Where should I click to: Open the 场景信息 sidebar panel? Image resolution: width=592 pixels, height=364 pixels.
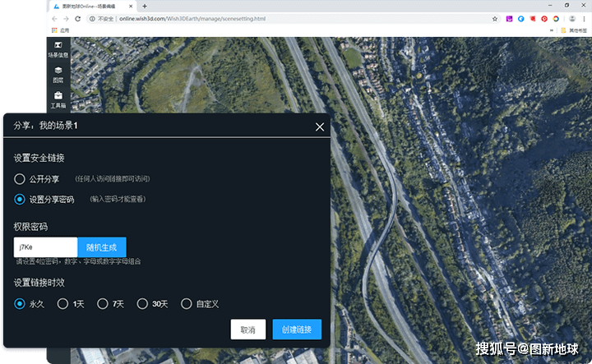(x=58, y=49)
